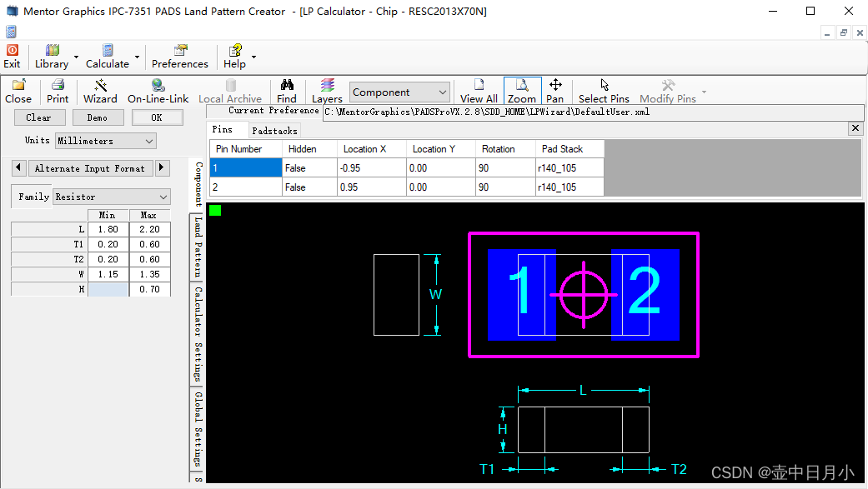Select the Land Pattern vertical tab

point(198,247)
